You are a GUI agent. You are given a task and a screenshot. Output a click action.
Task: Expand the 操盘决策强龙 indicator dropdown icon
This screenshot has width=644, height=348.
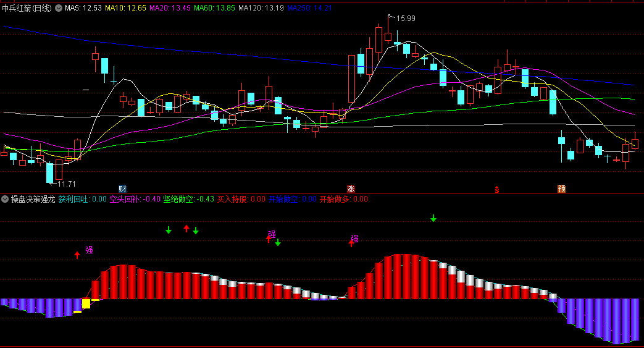coord(5,199)
